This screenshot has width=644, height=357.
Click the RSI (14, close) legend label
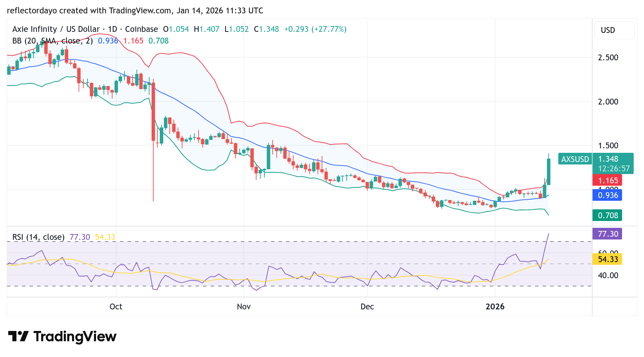38,237
